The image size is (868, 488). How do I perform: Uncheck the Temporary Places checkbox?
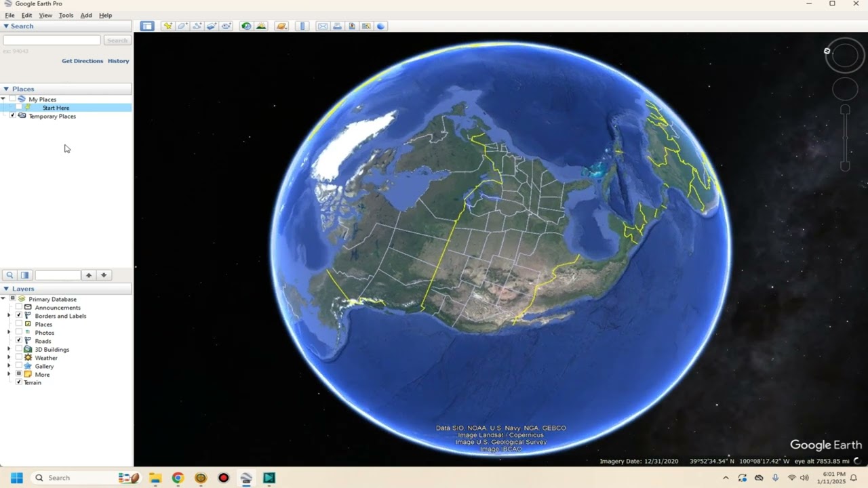point(12,116)
